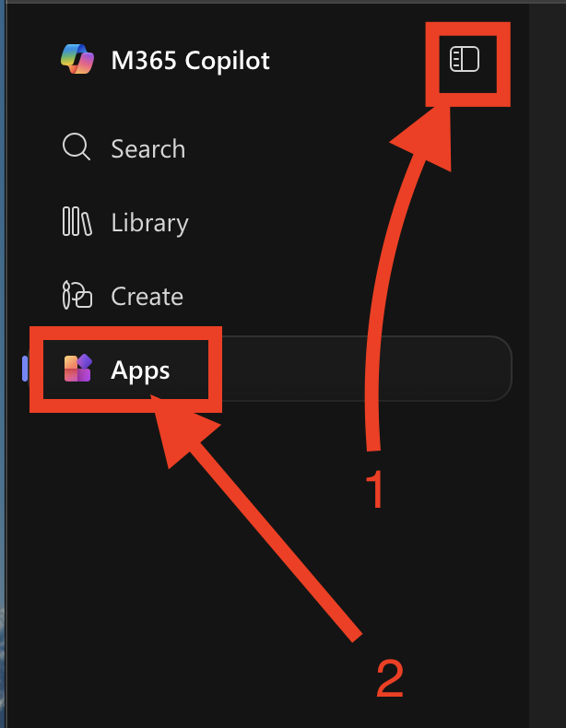Select the Apps label in navigation
Image resolution: width=566 pixels, height=728 pixels.
click(x=140, y=371)
